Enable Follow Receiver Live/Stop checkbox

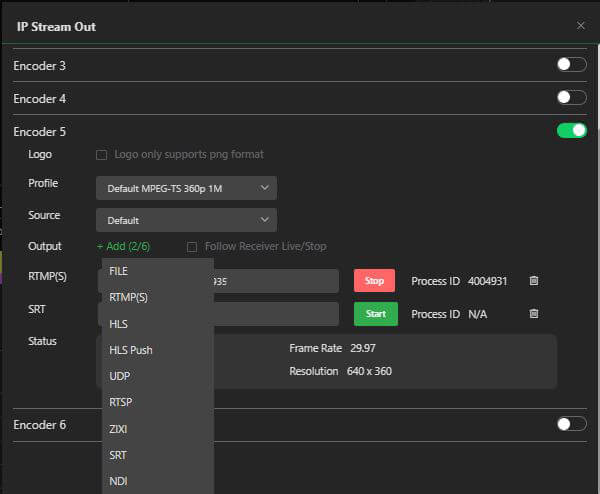[192, 247]
